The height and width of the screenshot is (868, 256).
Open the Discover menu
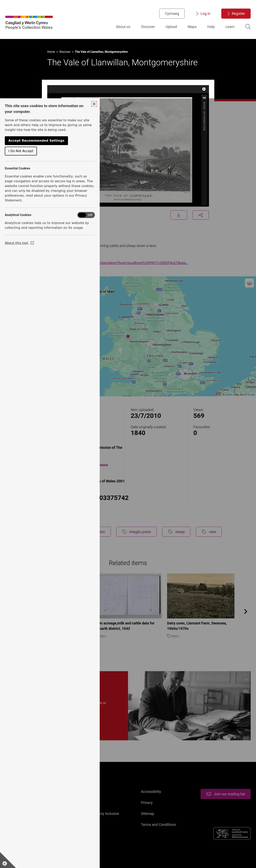148,27
